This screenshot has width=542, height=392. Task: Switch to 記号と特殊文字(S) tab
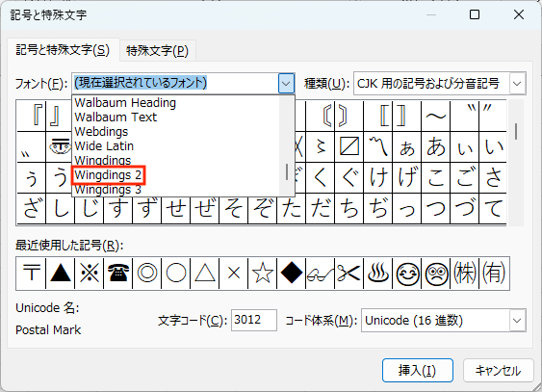[63, 50]
